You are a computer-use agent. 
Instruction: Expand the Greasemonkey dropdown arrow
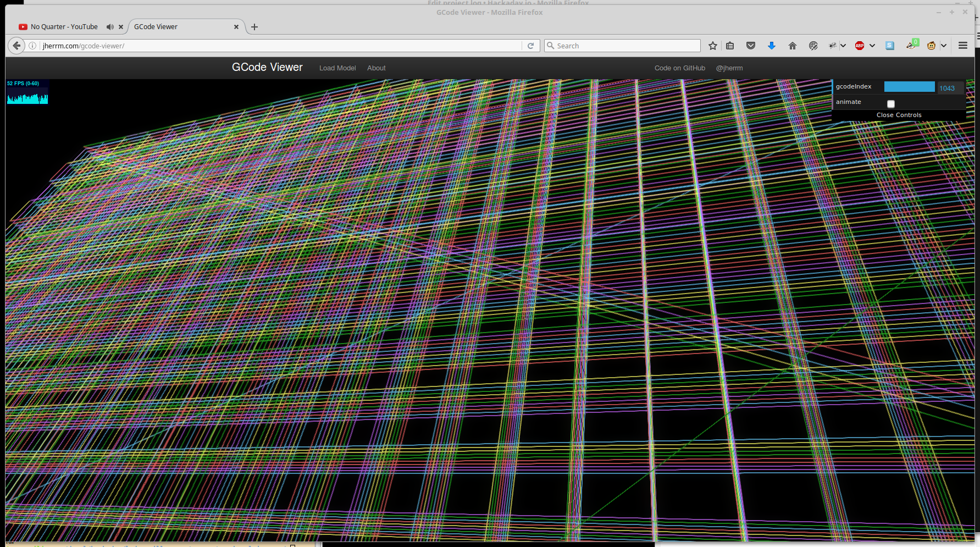point(944,46)
